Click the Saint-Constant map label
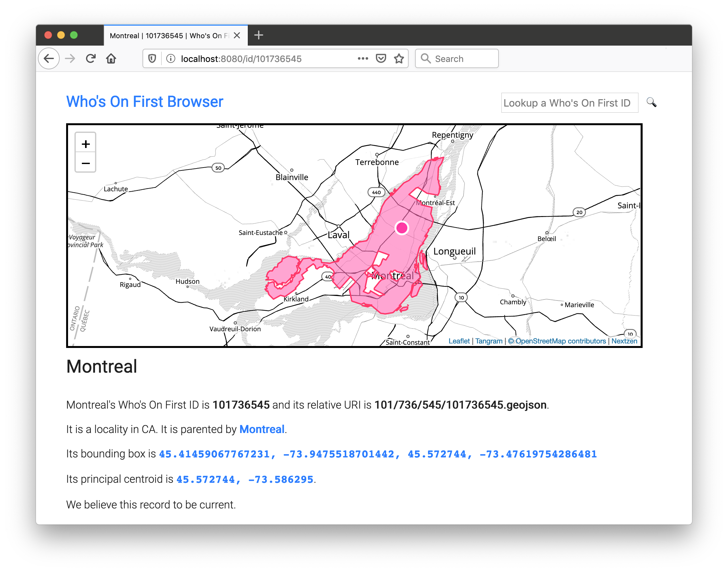 tap(408, 342)
